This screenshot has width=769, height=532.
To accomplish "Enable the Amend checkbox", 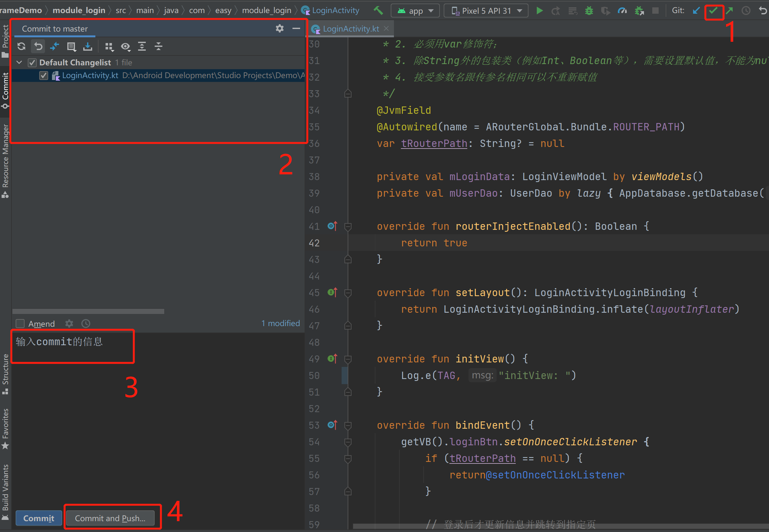I will point(20,324).
